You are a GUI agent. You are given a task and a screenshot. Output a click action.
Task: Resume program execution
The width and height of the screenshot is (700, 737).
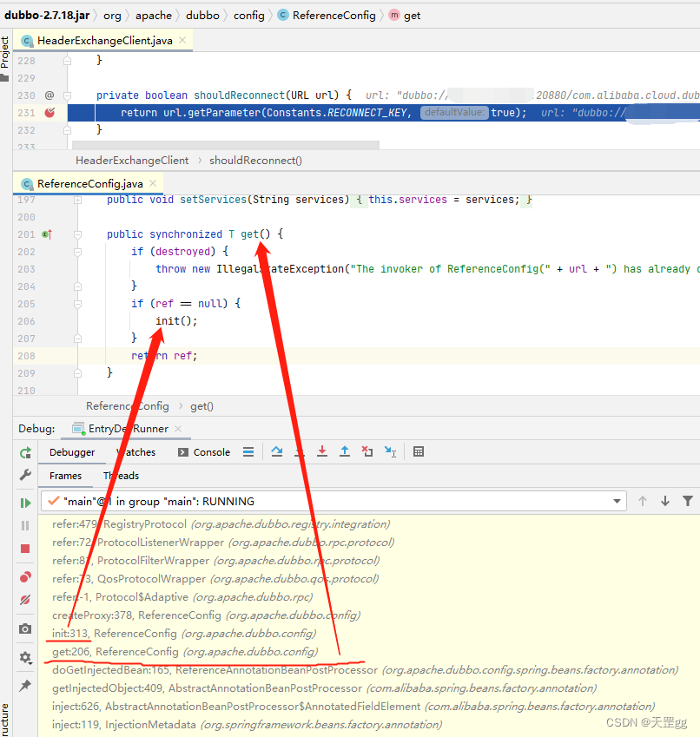tap(25, 503)
